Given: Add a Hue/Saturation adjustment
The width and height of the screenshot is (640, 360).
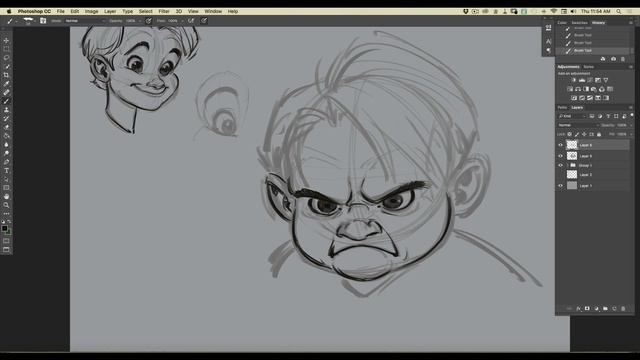Looking at the screenshot, I should pyautogui.click(x=570, y=89).
